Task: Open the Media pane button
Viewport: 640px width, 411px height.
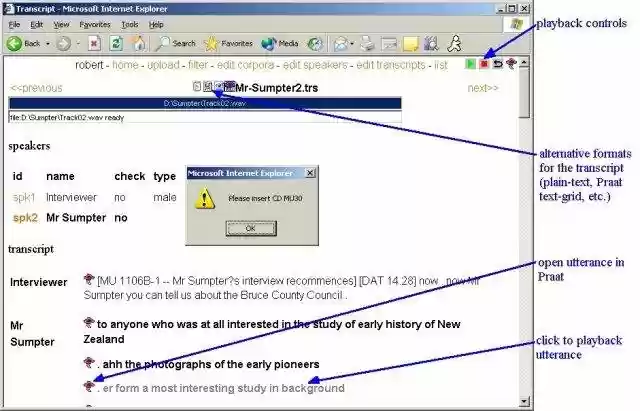Action: [x=280, y=43]
